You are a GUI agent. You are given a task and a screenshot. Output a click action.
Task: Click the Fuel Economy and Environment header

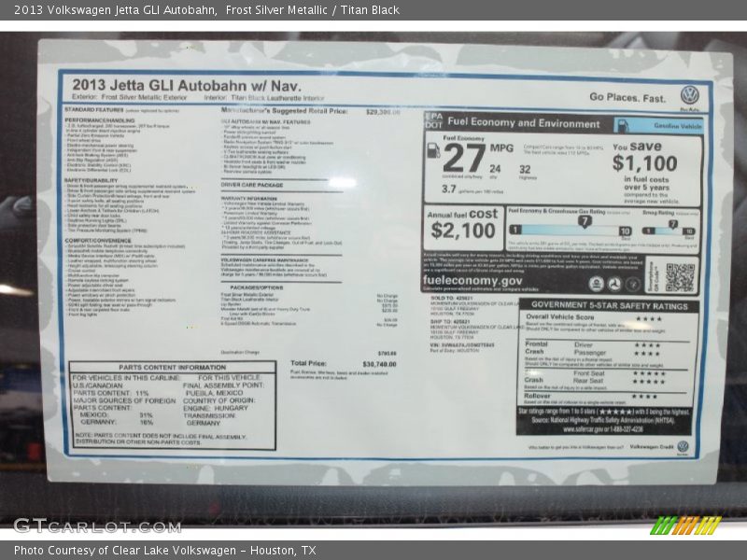click(524, 123)
